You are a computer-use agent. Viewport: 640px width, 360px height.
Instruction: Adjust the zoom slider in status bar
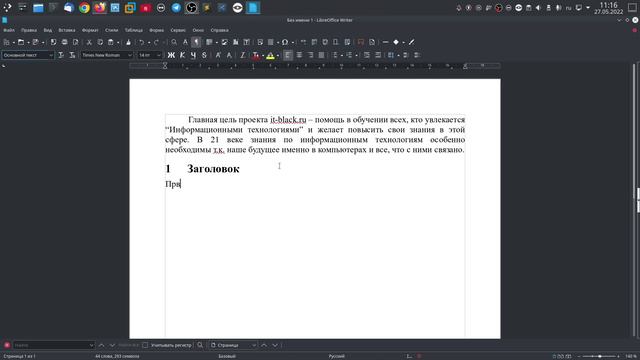599,356
